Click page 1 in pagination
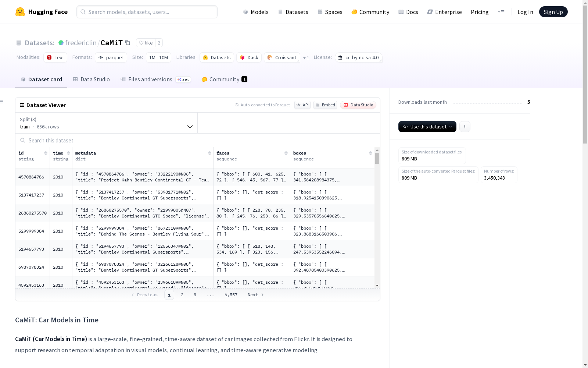This screenshot has width=588, height=368. click(x=169, y=295)
